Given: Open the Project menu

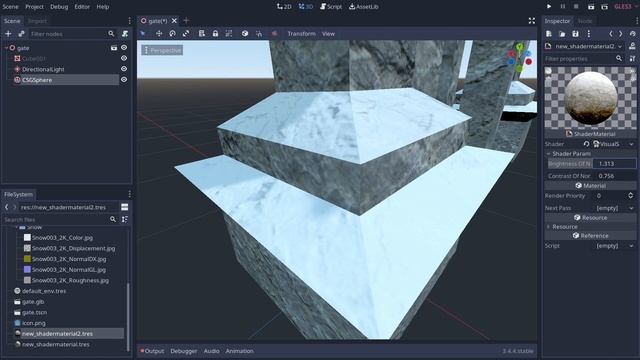Looking at the screenshot, I should click(34, 7).
